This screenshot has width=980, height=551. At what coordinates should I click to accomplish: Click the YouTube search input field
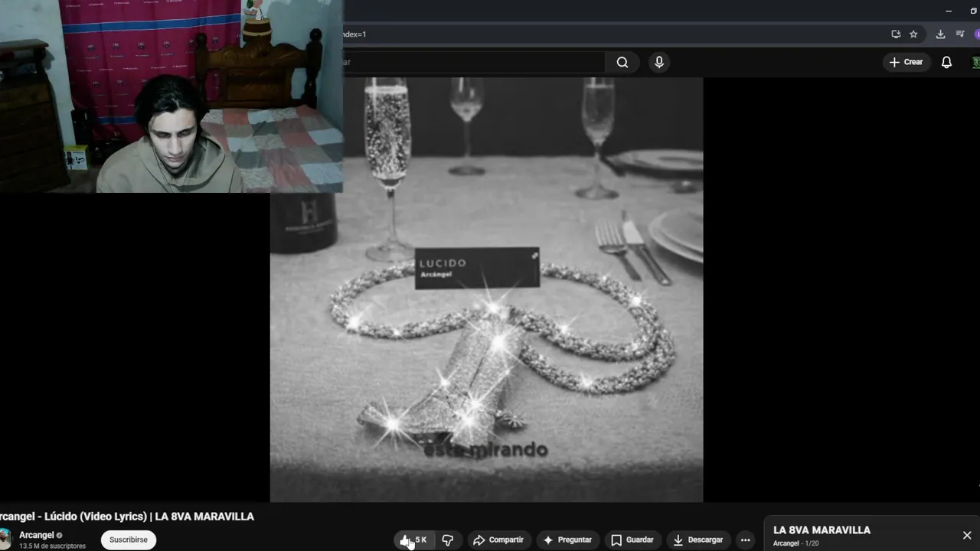(x=473, y=62)
